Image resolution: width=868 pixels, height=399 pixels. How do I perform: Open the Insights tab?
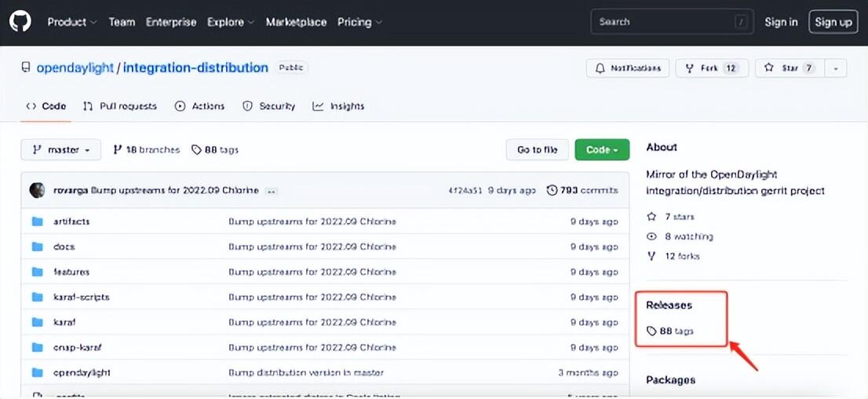(339, 106)
